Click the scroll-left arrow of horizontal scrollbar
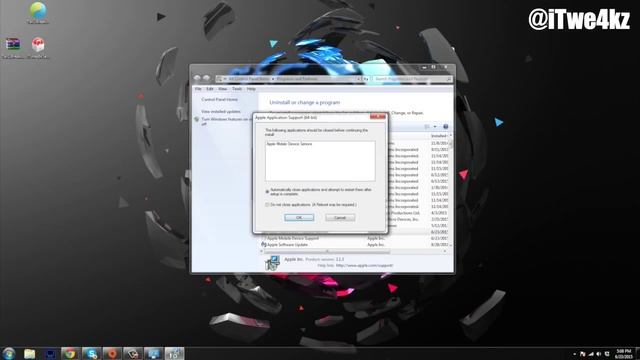The height and width of the screenshot is (360, 640). click(263, 251)
